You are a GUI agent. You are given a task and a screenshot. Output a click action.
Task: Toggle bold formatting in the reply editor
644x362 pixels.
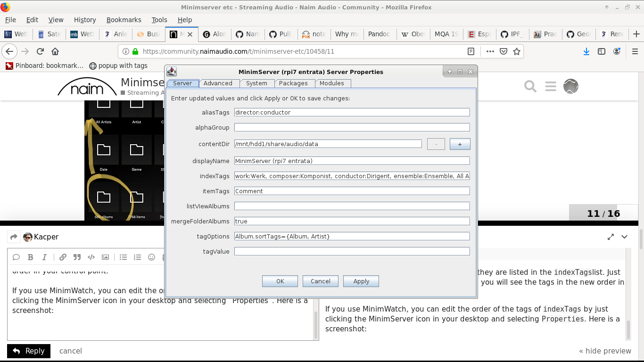30,257
